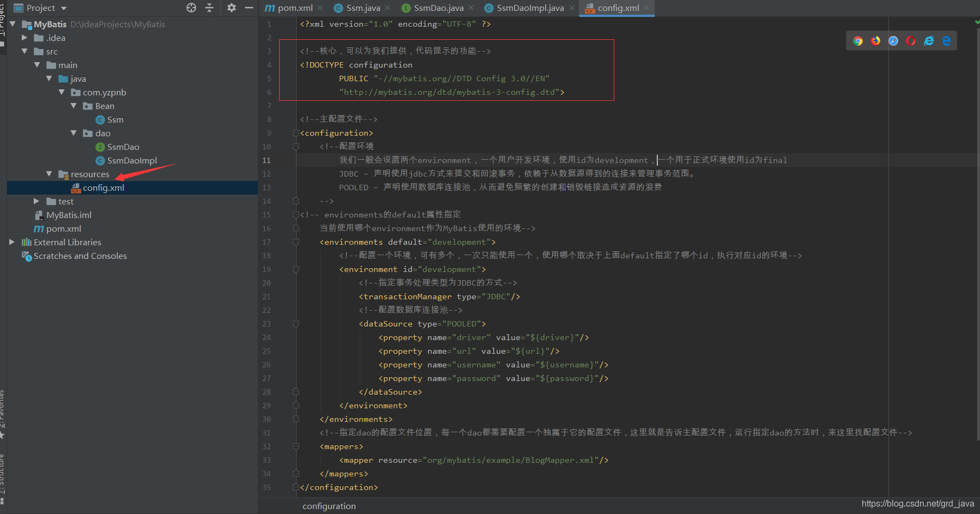Screen dimensions: 980x514
Task: Click the Maven icon beside pom.xml in tree
Action: [x=39, y=228]
